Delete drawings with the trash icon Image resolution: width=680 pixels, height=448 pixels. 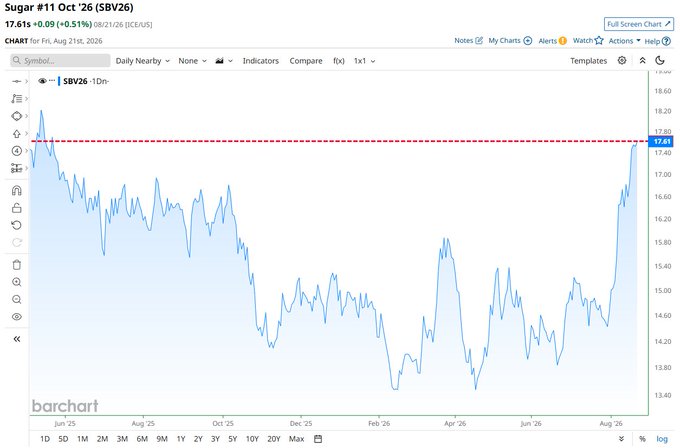pos(16,265)
